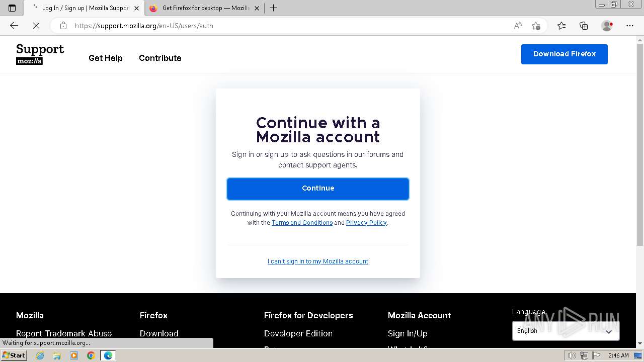Click the Mozilla Support logo
644x362 pixels.
coord(40,54)
